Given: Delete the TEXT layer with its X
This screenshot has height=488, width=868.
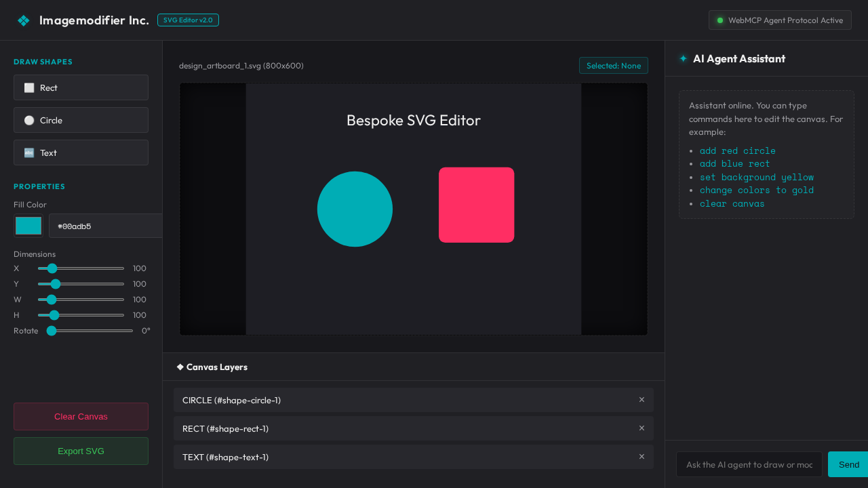Looking at the screenshot, I should click(642, 457).
